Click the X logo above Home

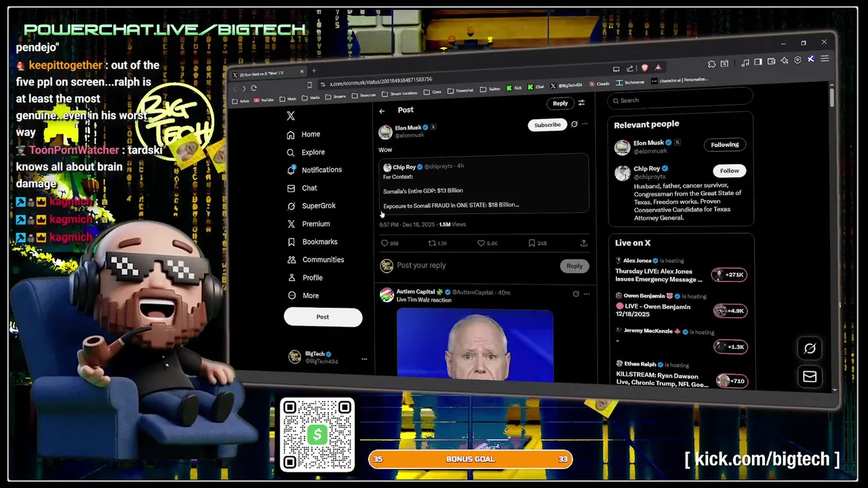[x=291, y=116]
